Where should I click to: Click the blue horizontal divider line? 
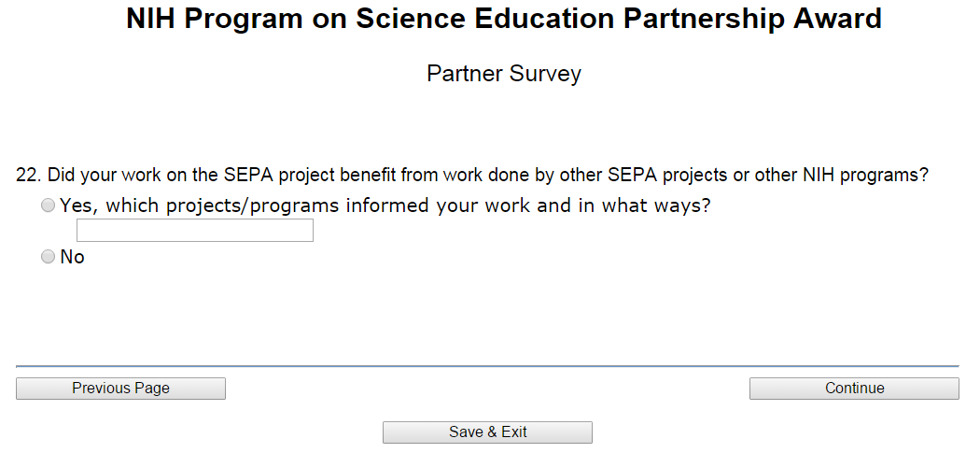pyautogui.click(x=487, y=366)
